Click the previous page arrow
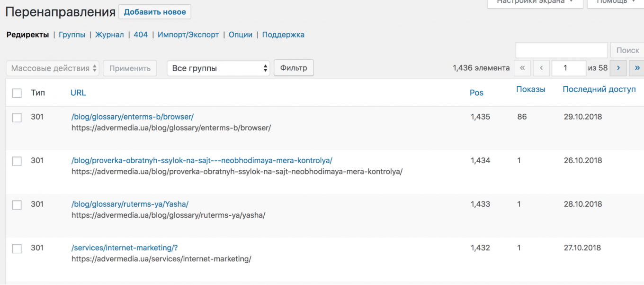The width and height of the screenshot is (644, 285). click(541, 68)
